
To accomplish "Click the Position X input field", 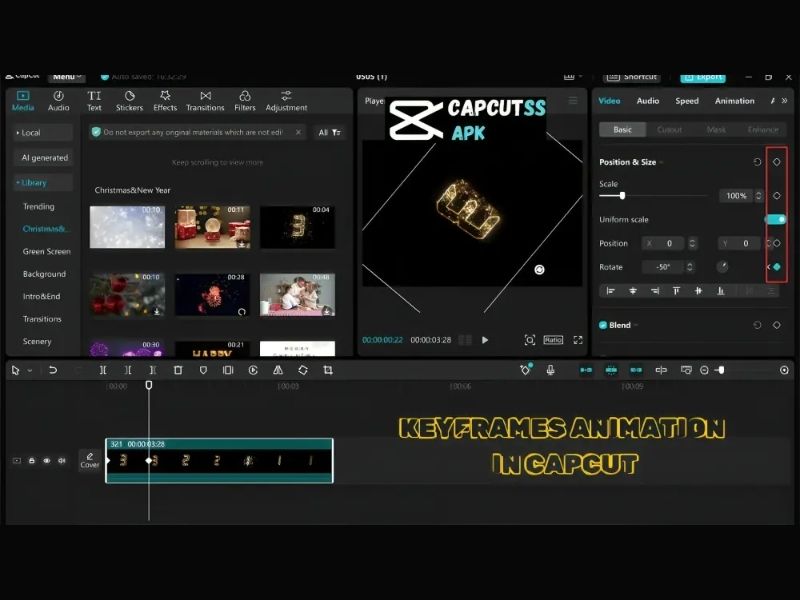I will click(663, 243).
